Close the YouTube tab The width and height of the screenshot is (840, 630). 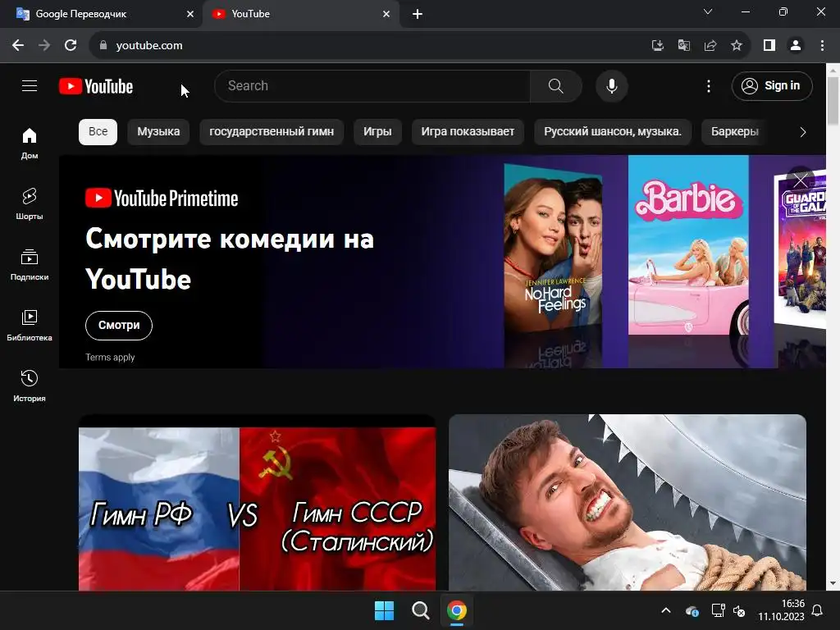pyautogui.click(x=386, y=14)
